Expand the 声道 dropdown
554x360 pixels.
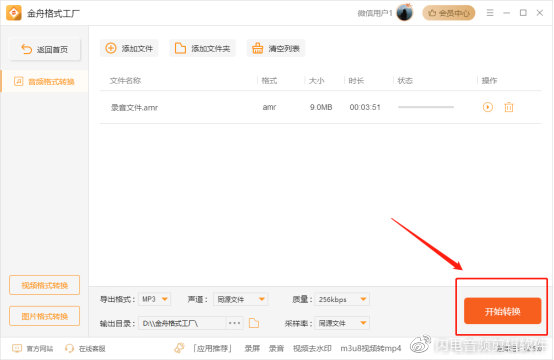pyautogui.click(x=240, y=299)
